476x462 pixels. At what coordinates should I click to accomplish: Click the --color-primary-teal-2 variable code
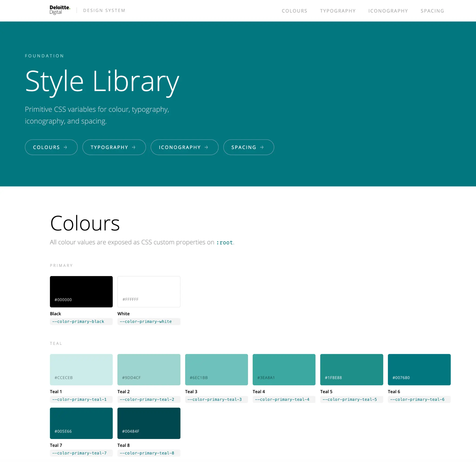click(149, 399)
